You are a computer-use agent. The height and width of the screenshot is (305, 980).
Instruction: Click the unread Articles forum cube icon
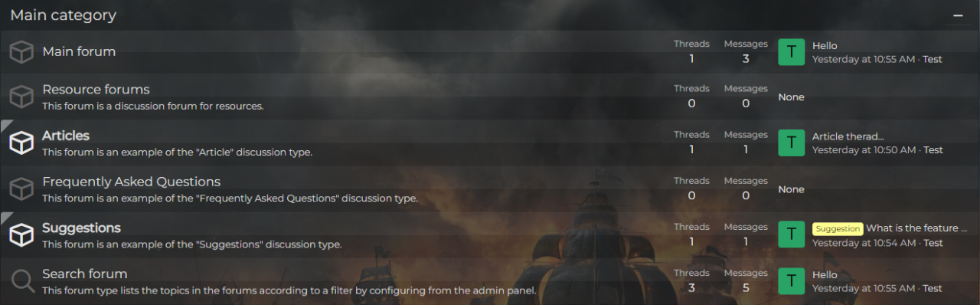pyautogui.click(x=21, y=143)
